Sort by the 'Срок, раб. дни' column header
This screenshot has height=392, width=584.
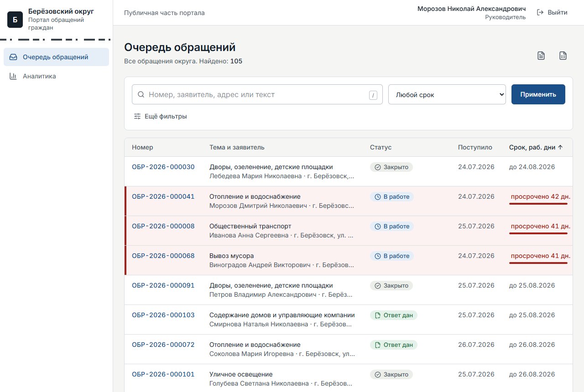pos(536,147)
